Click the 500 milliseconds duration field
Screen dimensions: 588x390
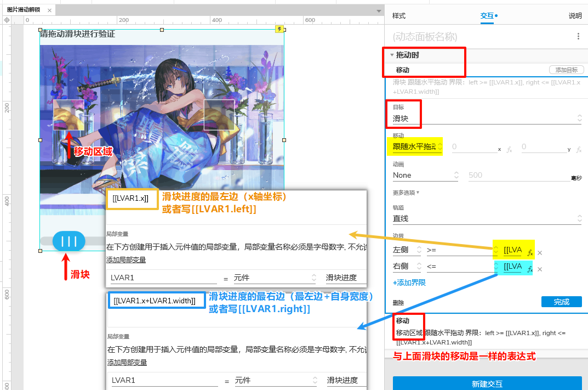pos(519,176)
